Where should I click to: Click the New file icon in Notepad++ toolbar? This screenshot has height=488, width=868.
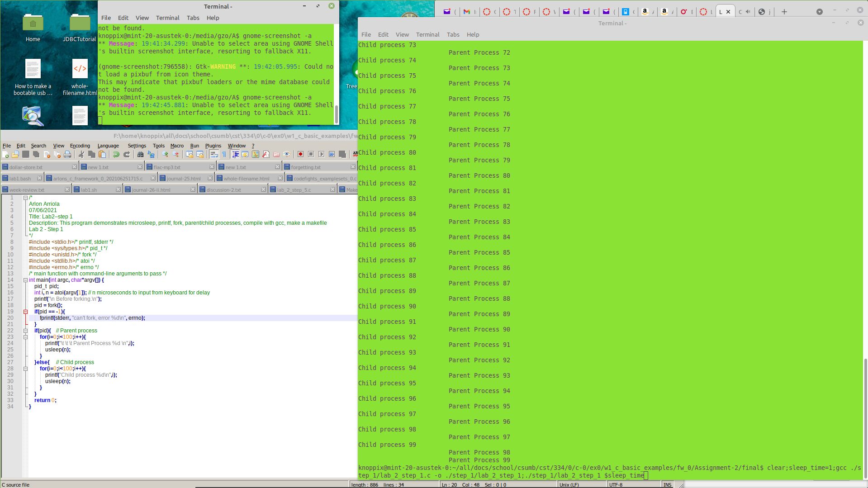point(5,155)
